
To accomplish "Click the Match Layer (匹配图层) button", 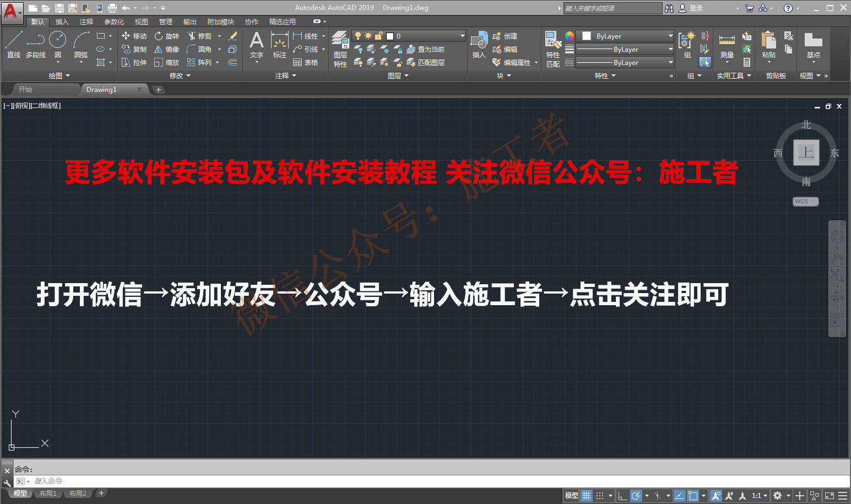I will (x=425, y=62).
